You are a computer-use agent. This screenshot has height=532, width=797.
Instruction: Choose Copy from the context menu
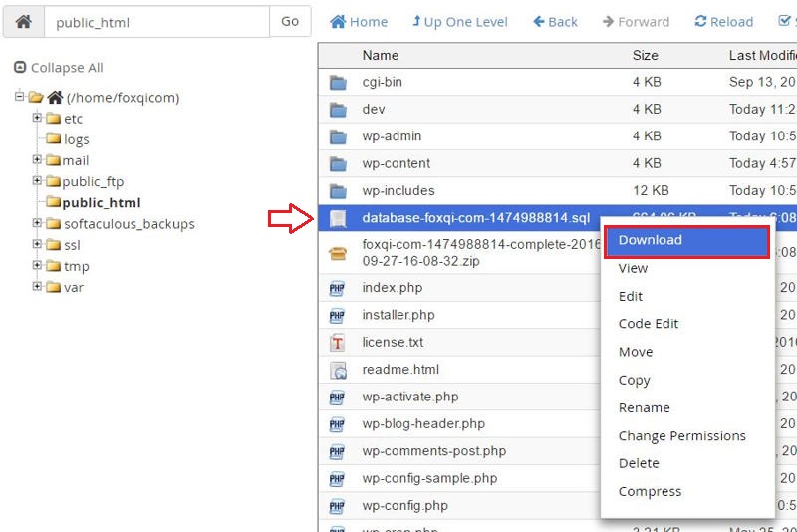coord(634,381)
